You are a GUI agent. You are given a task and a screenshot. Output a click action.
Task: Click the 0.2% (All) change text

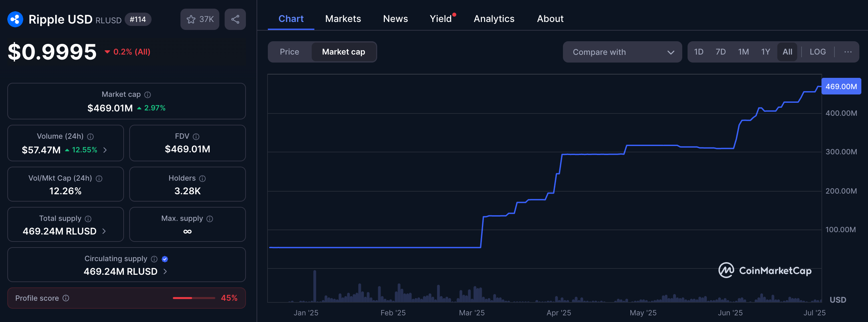tap(132, 52)
